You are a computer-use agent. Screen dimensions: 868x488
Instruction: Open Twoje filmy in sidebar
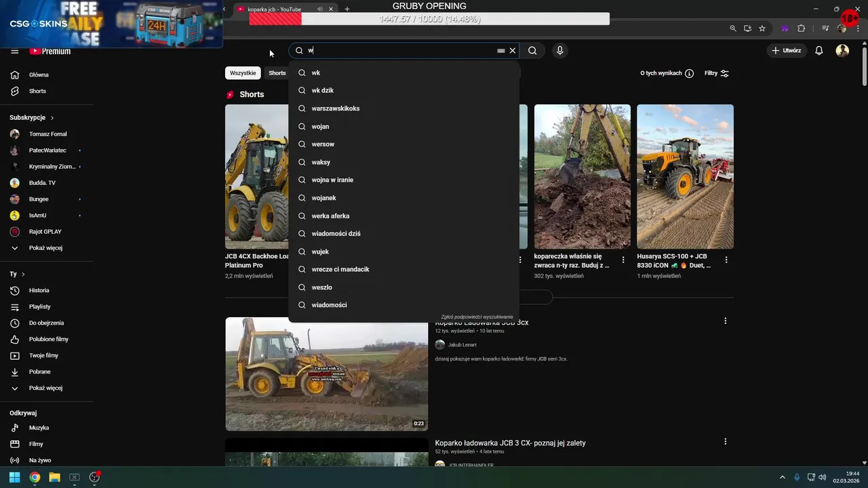click(45, 356)
